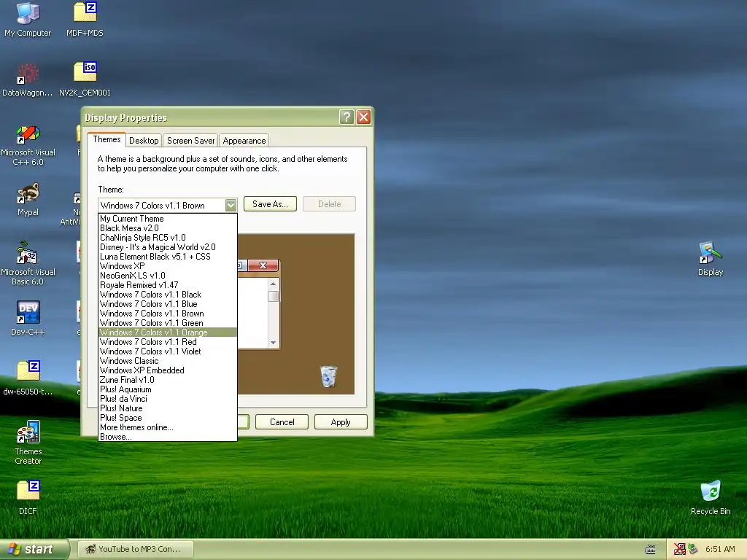Click scroll up arrow in preview window
747x560 pixels.
[273, 284]
